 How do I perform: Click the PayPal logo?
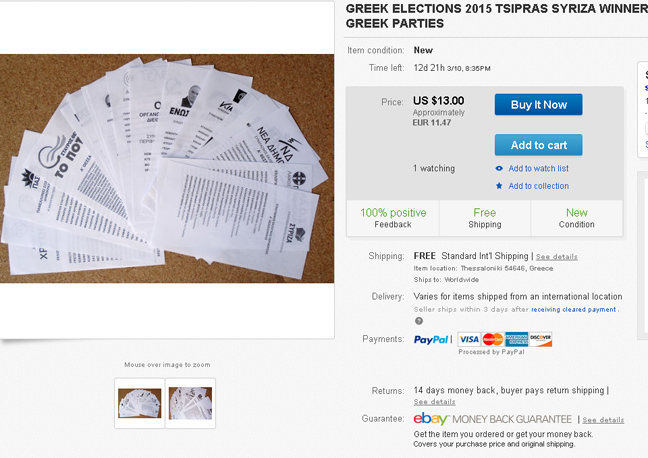(431, 340)
